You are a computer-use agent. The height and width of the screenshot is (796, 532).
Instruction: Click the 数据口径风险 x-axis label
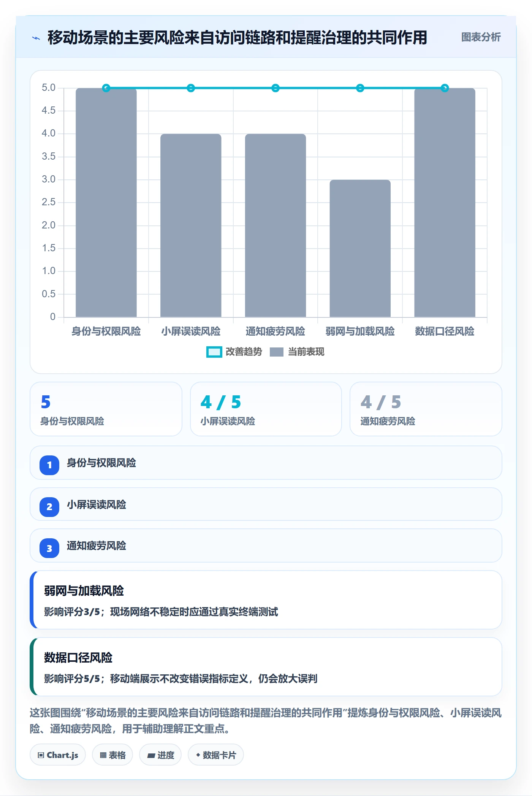click(x=445, y=331)
